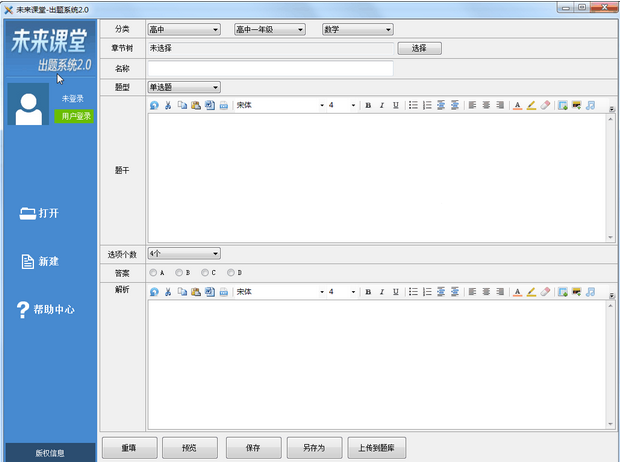Toggle bold in 题干 toolbar
The width and height of the screenshot is (620, 462).
pos(368,105)
